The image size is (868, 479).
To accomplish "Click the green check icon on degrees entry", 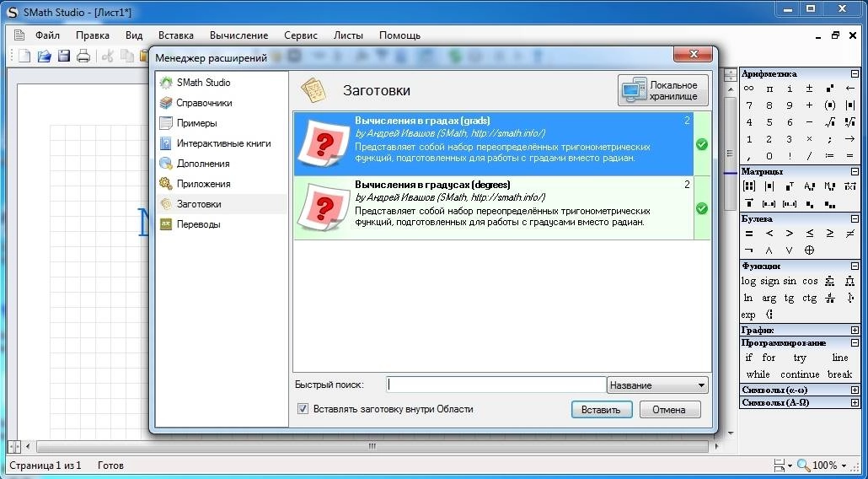I will 702,208.
